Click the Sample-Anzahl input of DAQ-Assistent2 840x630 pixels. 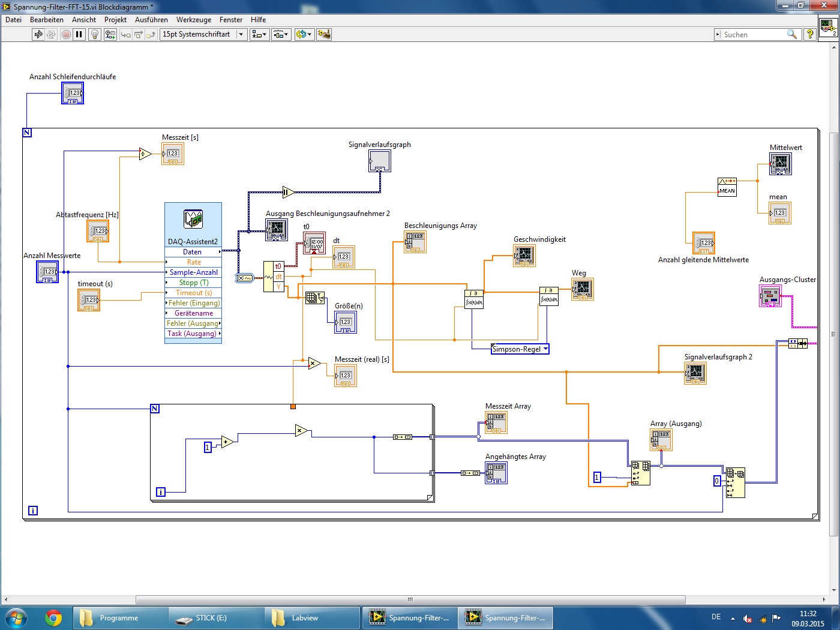(x=193, y=272)
